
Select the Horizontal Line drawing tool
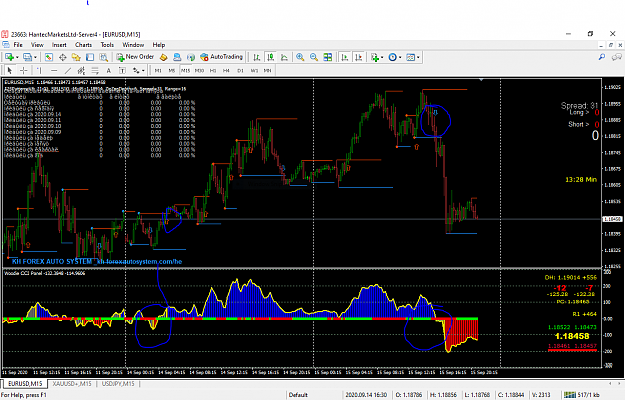tap(54, 71)
